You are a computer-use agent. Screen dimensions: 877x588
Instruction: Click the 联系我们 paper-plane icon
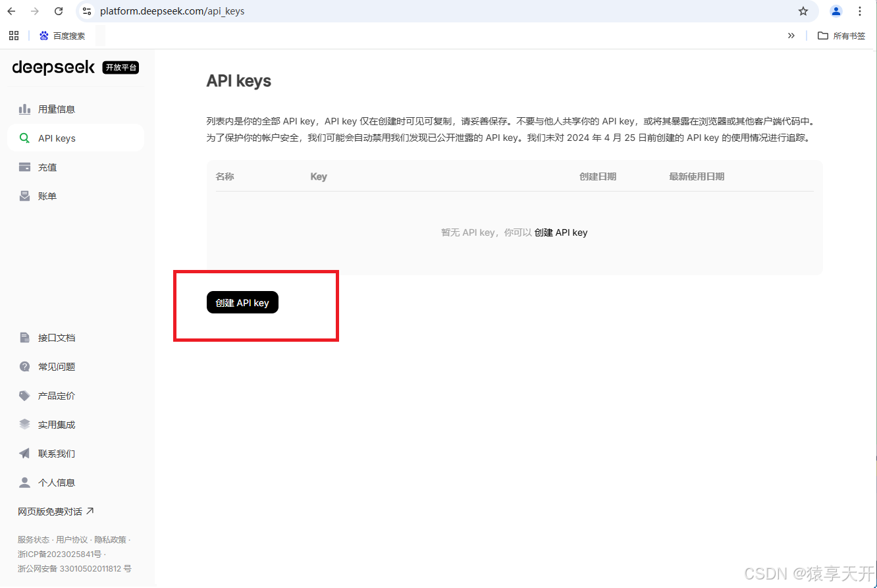24,453
